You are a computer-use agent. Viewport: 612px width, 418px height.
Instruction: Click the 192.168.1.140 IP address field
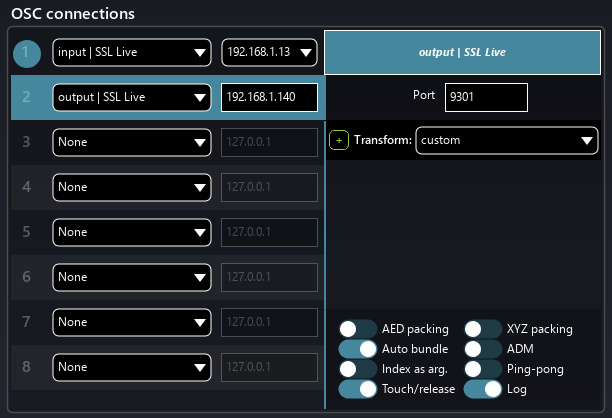tap(269, 97)
